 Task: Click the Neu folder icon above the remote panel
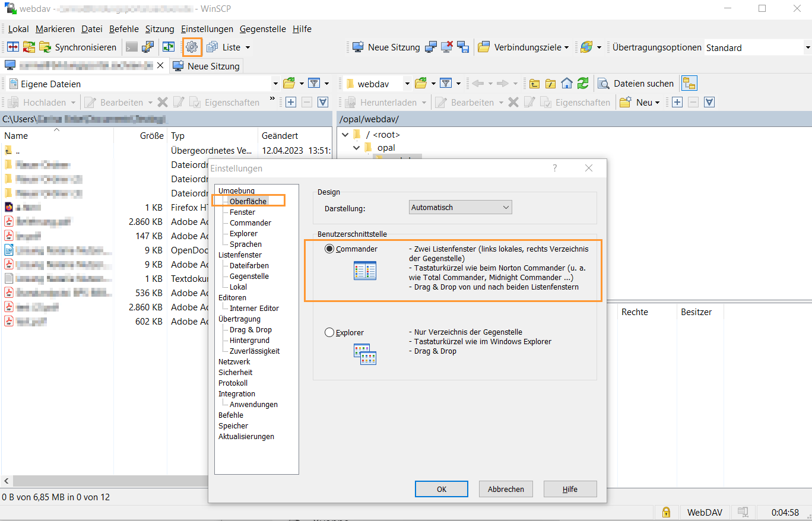pyautogui.click(x=626, y=102)
